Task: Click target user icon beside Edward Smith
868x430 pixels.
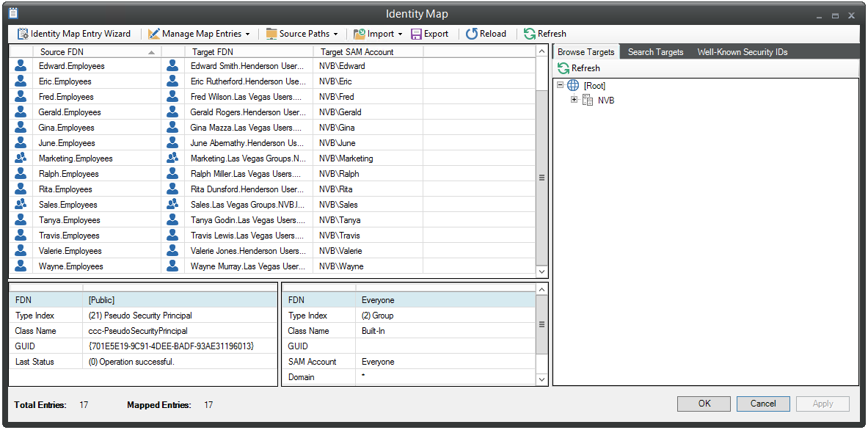Action: click(172, 66)
